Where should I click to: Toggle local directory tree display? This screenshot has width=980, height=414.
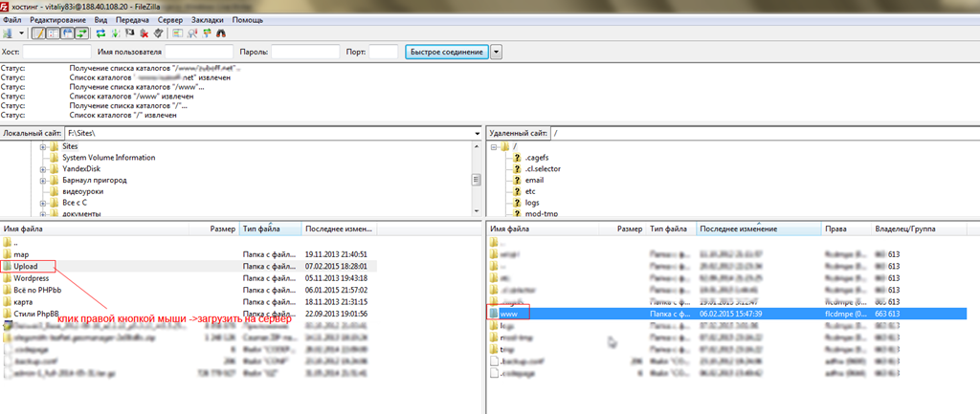53,33
